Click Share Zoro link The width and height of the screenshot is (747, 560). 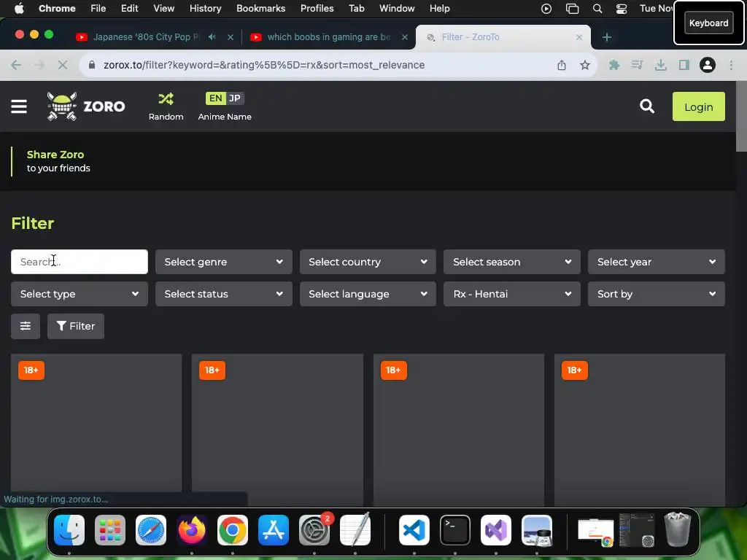(55, 155)
